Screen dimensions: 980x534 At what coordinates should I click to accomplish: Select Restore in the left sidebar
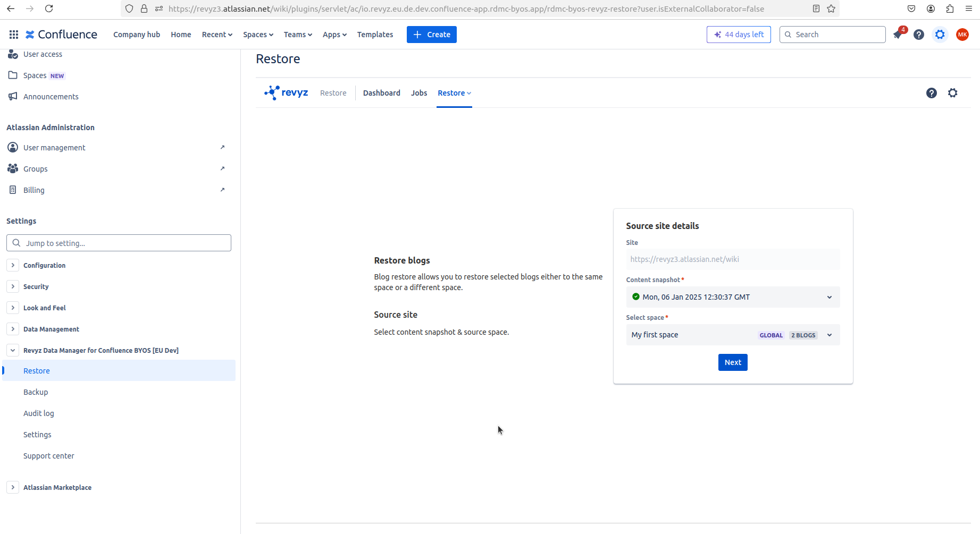coord(119,370)
